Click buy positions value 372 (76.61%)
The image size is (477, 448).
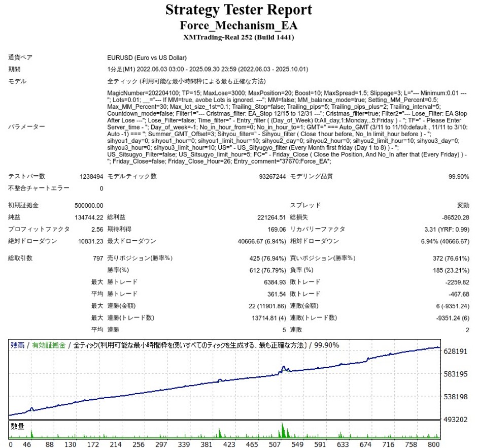[451, 258]
